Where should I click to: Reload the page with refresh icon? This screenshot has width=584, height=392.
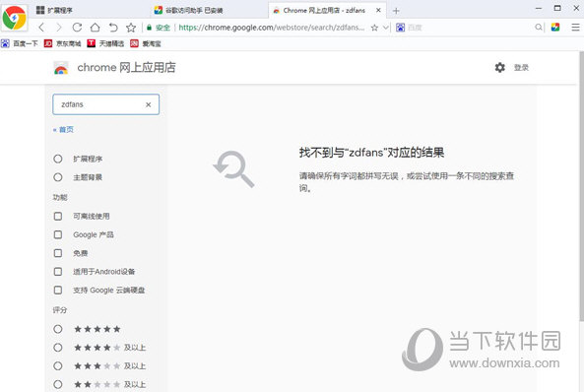click(x=77, y=28)
